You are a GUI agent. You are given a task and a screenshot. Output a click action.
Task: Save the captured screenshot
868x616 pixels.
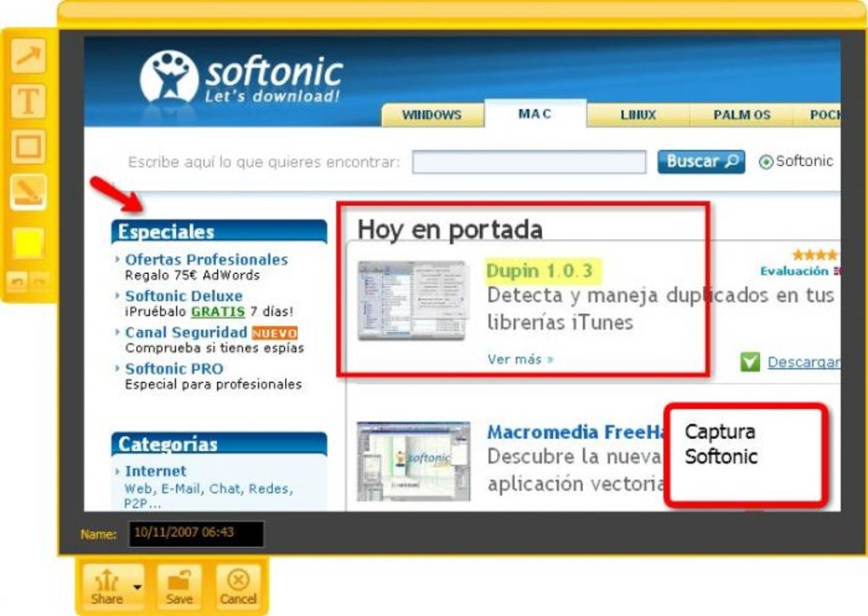[180, 588]
